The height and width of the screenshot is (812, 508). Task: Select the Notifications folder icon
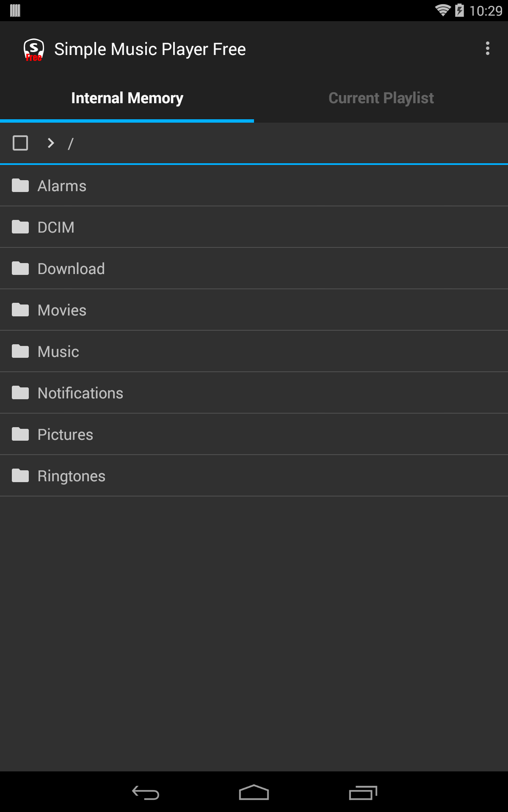coord(20,392)
